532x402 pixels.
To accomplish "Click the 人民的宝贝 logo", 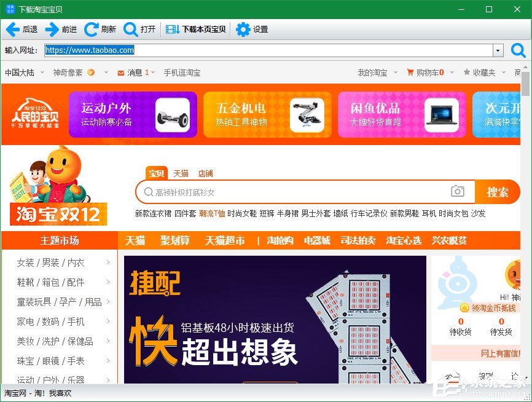I will click(x=35, y=113).
